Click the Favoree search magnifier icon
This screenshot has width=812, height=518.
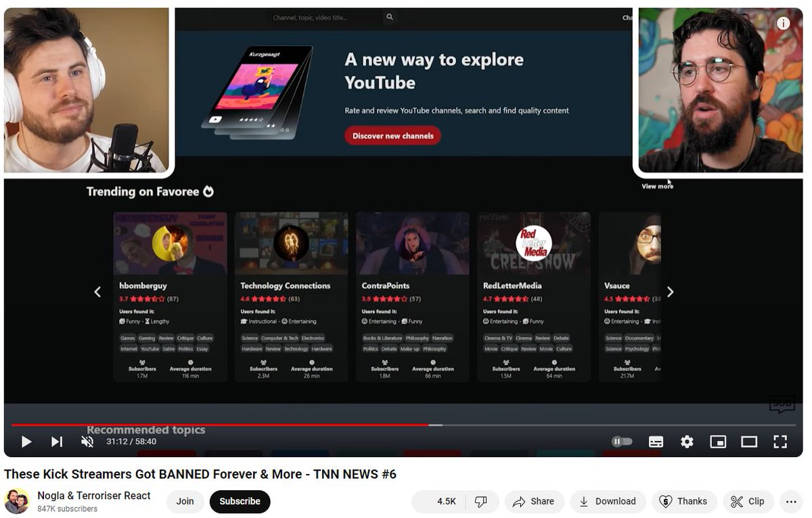click(390, 17)
